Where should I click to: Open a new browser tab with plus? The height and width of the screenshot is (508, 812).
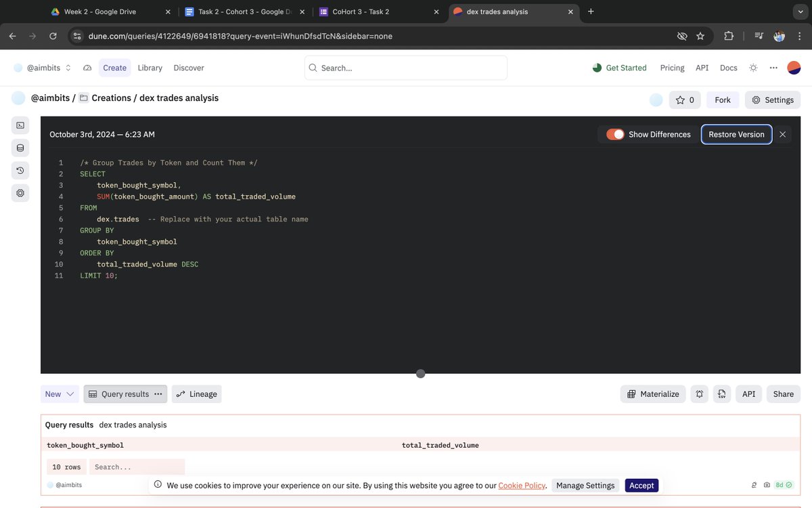click(591, 12)
